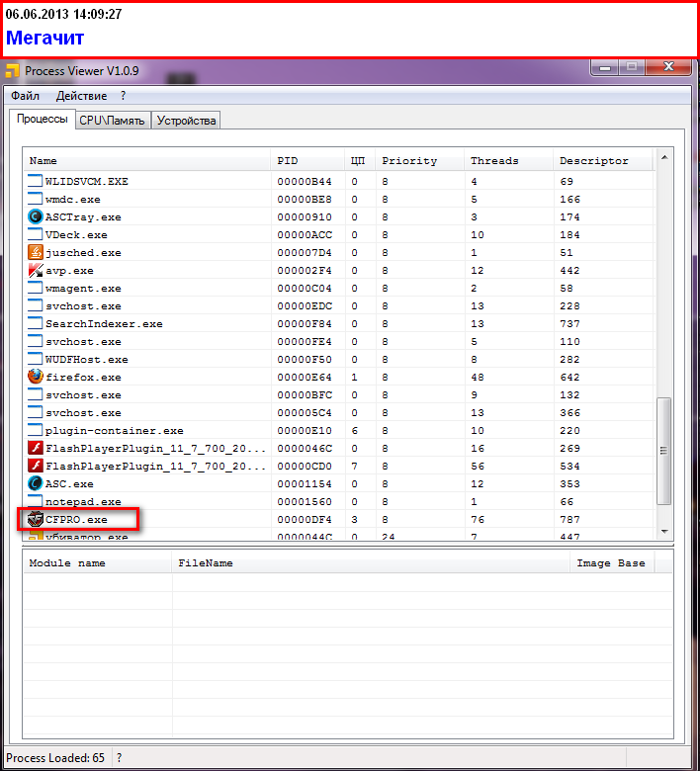Click PID value 00000BFC of svchost.exe

[305, 394]
